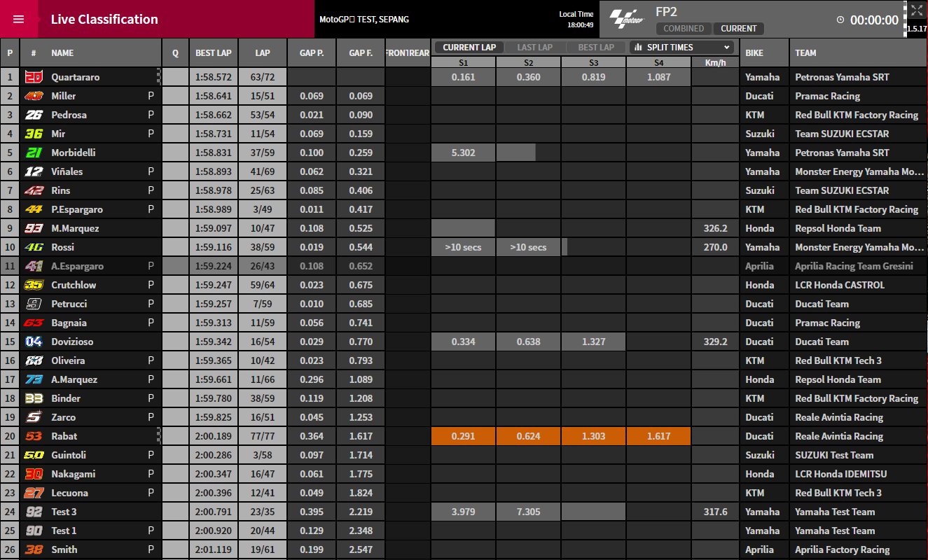This screenshot has height=560, width=928.
Task: Click A.Marquez's number 73 badge
Action: [x=34, y=379]
